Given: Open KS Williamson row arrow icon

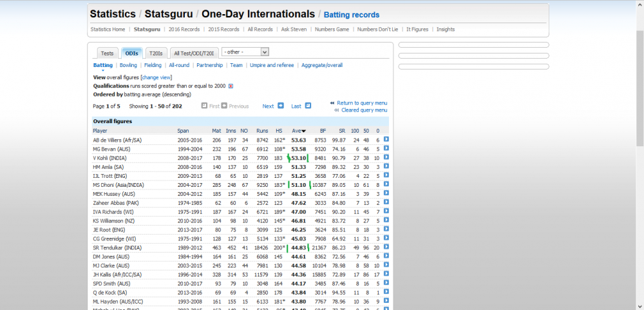Looking at the screenshot, I should [386, 220].
